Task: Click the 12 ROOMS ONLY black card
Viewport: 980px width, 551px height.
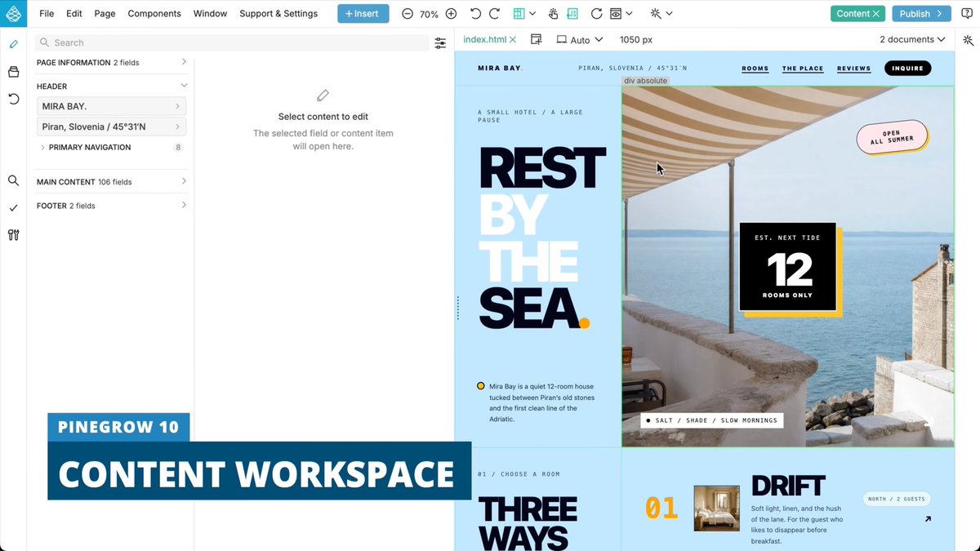Action: 787,266
